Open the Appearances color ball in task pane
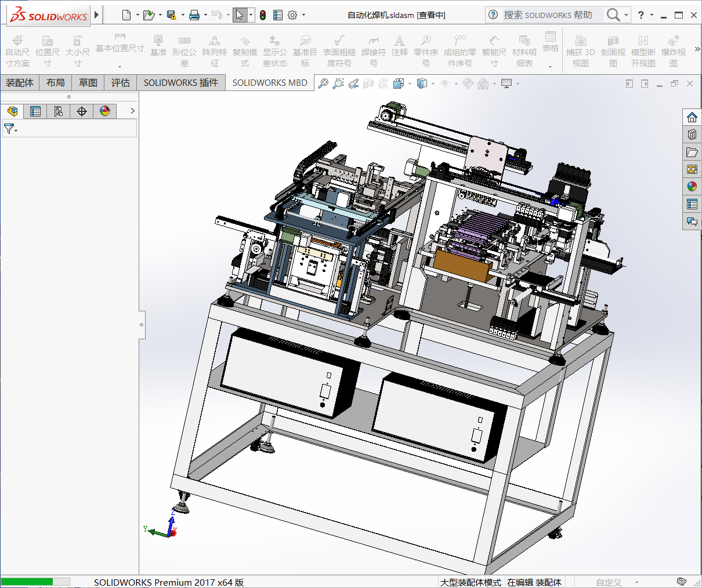702x588 pixels. click(692, 186)
